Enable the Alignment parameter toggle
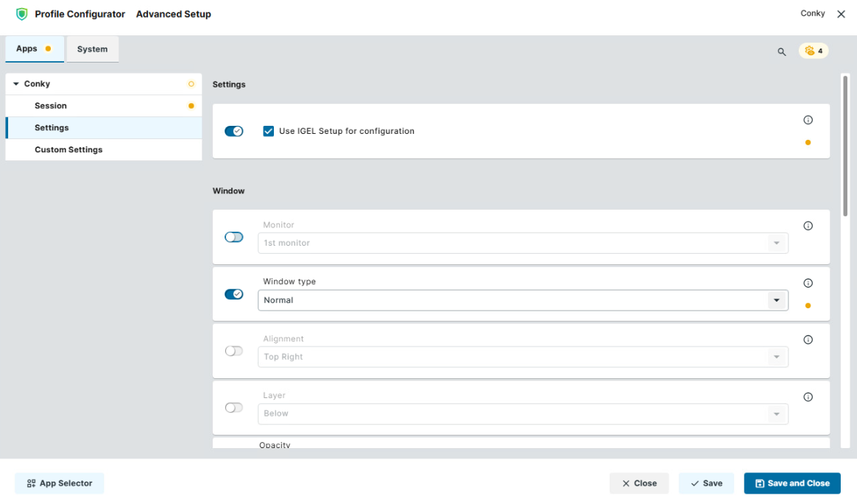 [x=234, y=351]
